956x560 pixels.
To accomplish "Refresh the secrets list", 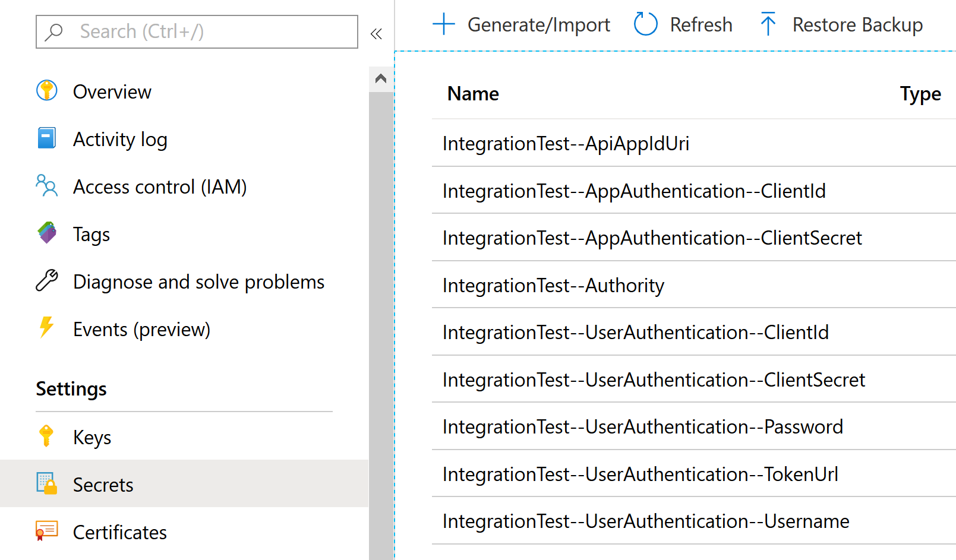I will (x=683, y=25).
